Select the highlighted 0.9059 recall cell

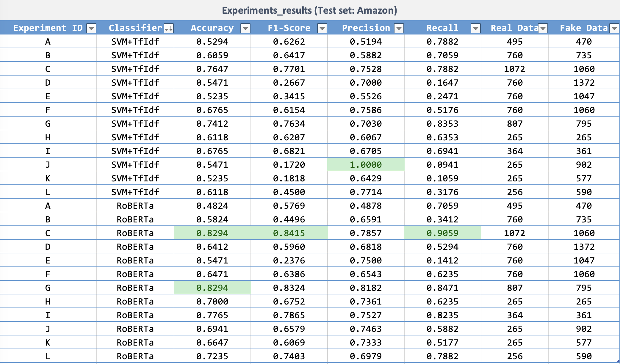pos(442,233)
